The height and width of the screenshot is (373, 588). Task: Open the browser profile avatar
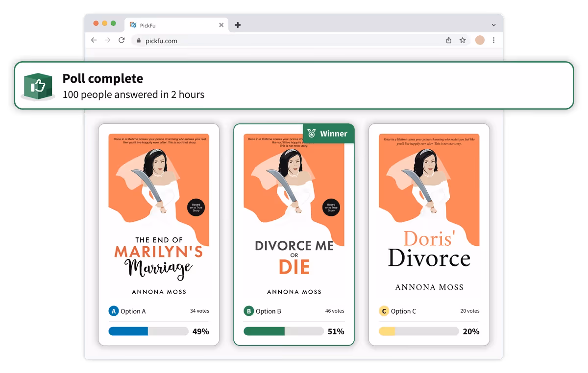480,40
